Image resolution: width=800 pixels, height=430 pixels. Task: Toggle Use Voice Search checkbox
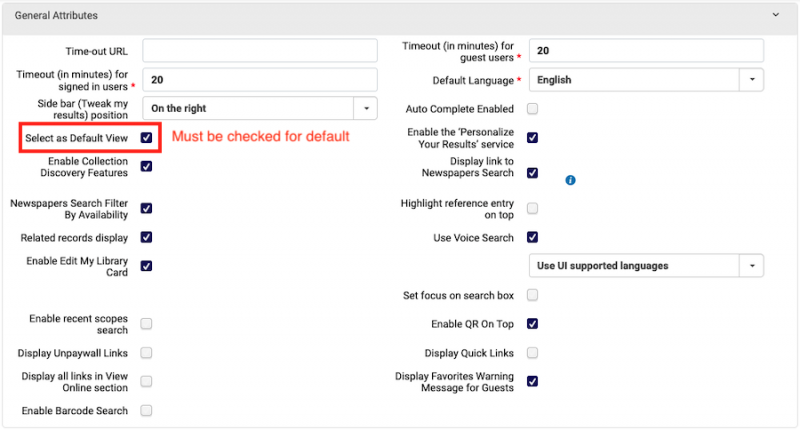pyautogui.click(x=532, y=237)
